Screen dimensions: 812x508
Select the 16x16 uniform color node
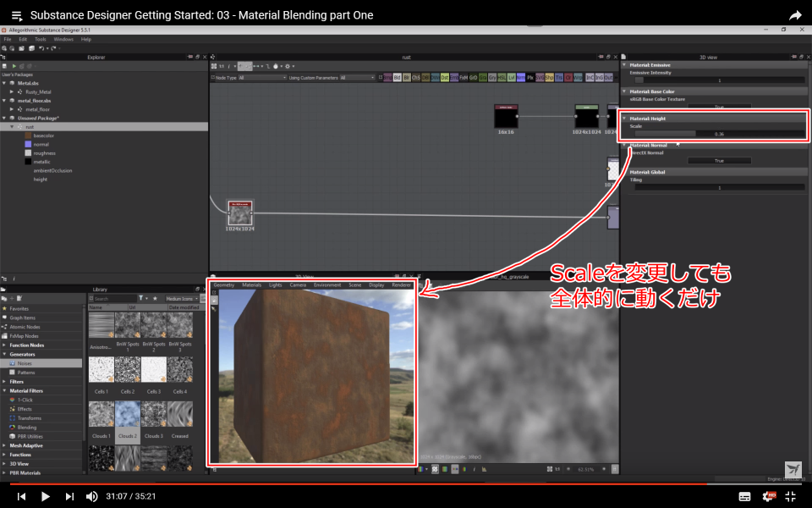tap(506, 116)
